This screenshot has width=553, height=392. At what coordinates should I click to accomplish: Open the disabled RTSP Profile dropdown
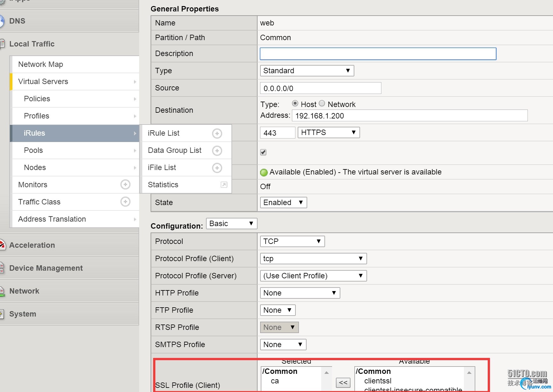279,327
